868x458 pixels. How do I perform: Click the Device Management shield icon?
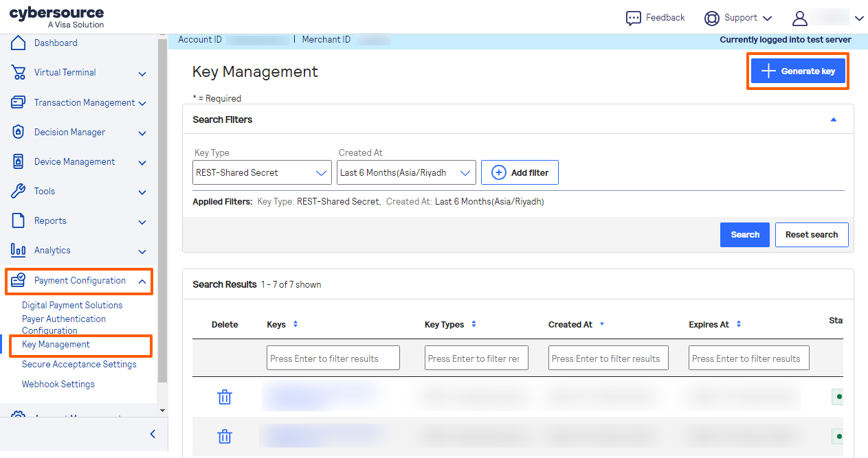click(18, 161)
